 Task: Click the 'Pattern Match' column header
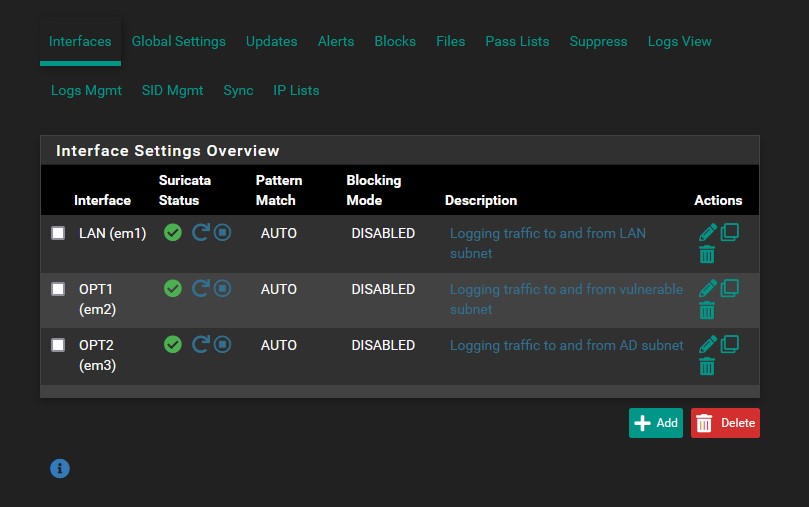pos(279,190)
